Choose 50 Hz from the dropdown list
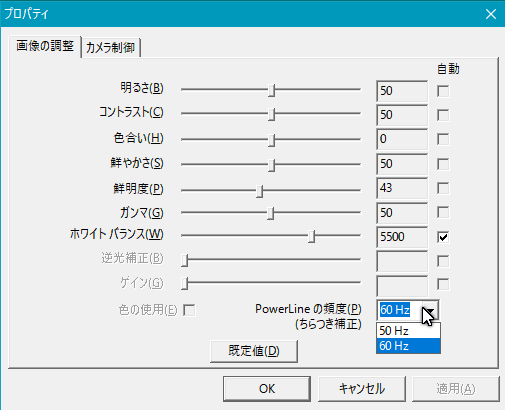The image size is (505, 410). [408, 331]
